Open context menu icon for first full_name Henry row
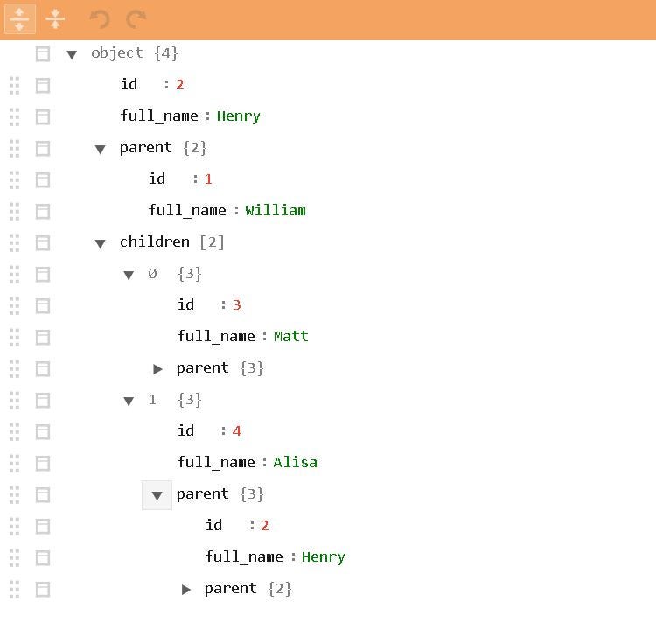This screenshot has width=656, height=644. (43, 117)
